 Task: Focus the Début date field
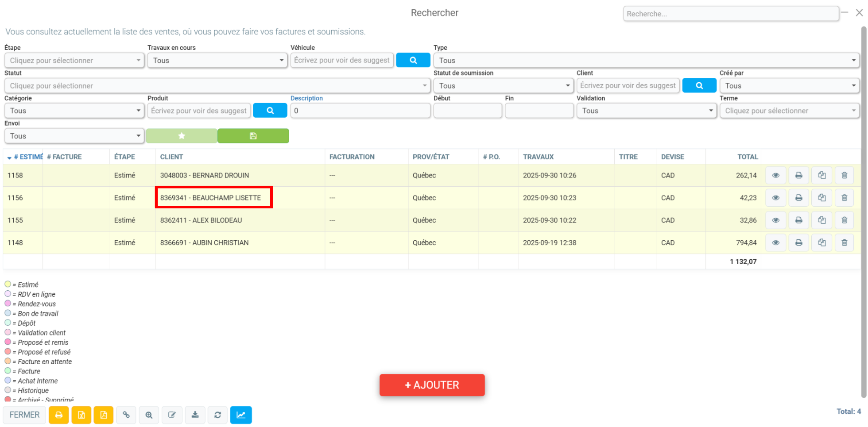click(468, 111)
